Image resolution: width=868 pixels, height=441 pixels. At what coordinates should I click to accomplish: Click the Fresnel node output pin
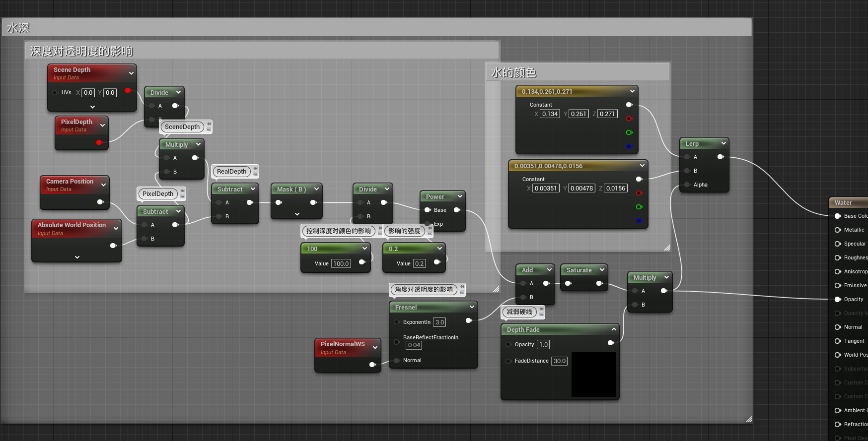coord(469,320)
